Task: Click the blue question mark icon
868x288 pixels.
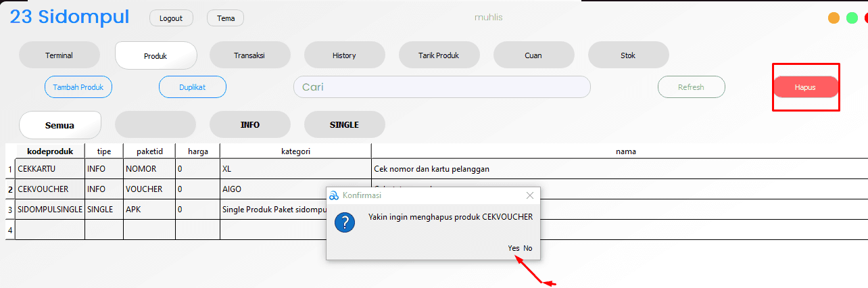Action: pos(345,222)
